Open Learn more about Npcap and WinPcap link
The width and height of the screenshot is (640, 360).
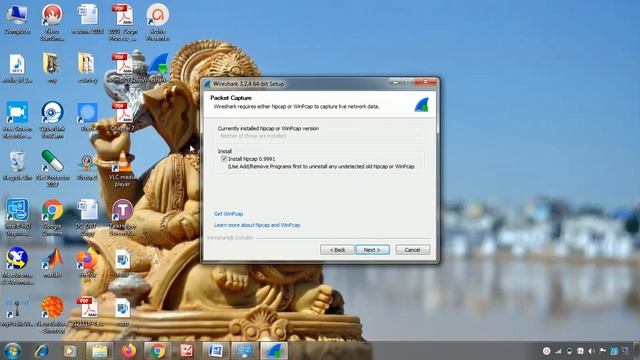pos(257,225)
